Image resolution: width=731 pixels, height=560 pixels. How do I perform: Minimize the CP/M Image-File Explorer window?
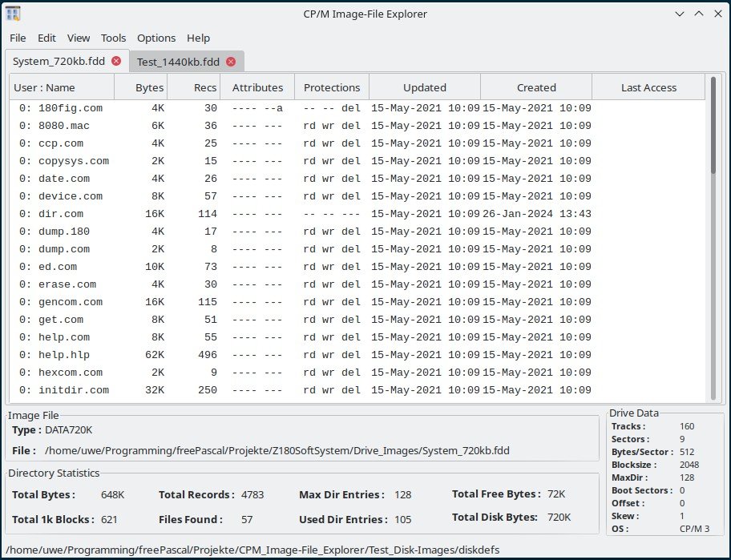point(680,14)
